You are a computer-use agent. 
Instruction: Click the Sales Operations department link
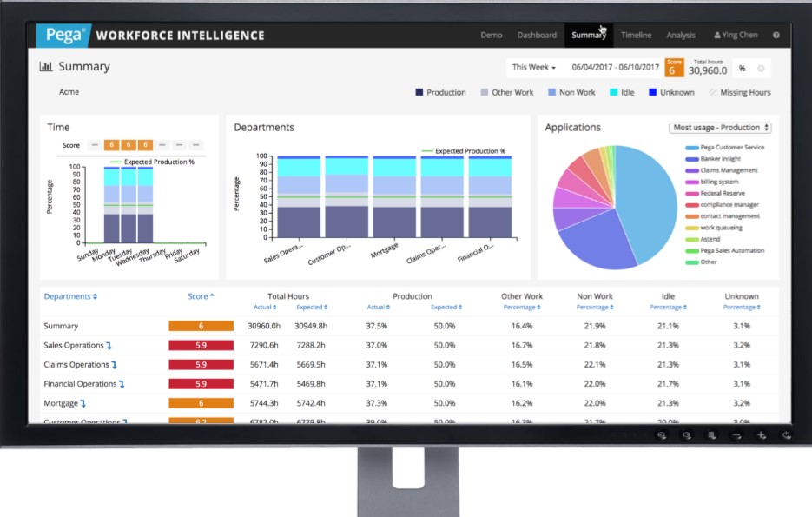[x=74, y=346]
